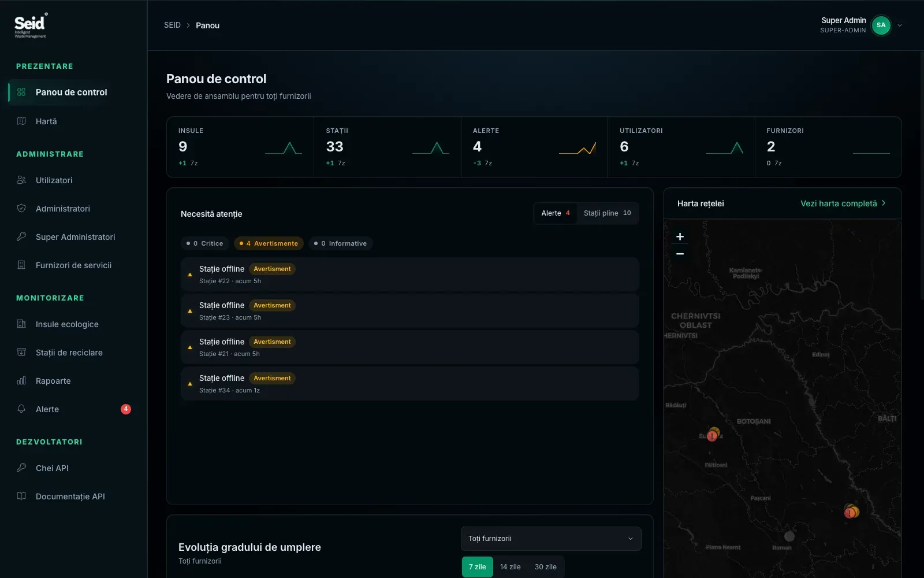Click the Seid logo in sidebar

click(31, 25)
